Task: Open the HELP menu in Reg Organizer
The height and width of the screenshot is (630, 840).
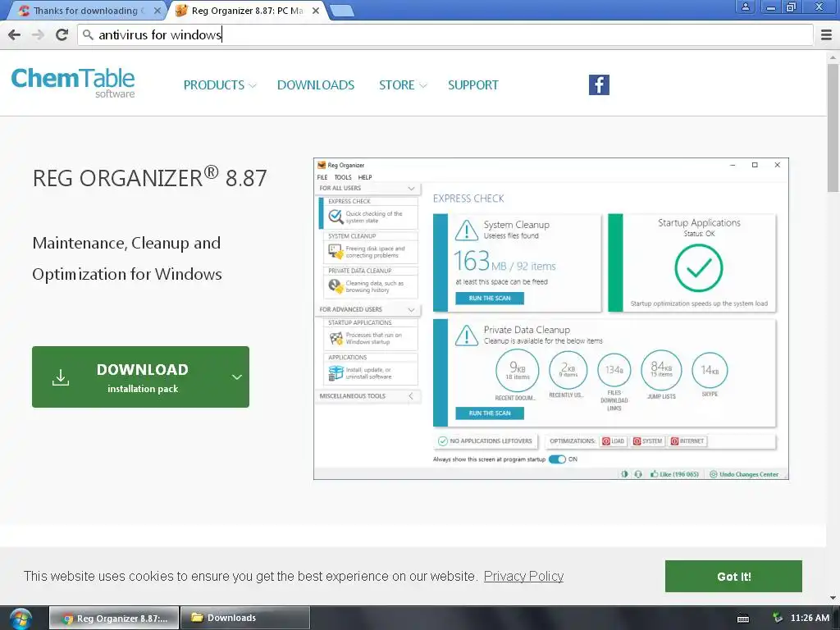Action: tap(365, 177)
